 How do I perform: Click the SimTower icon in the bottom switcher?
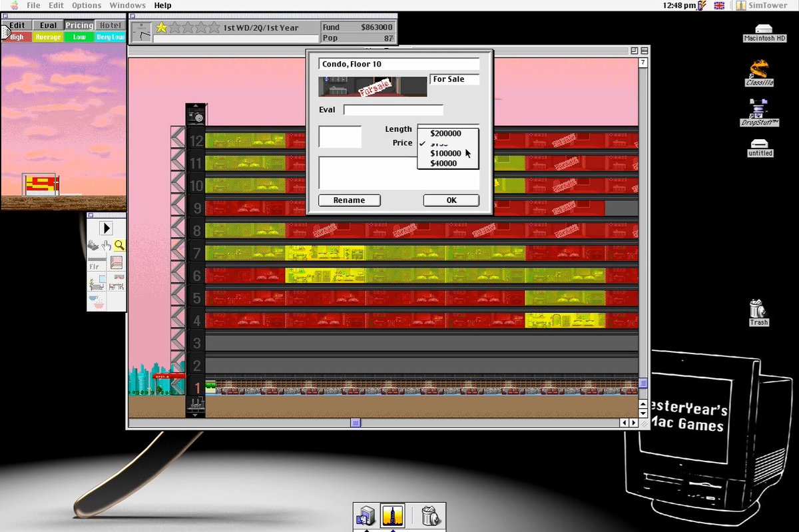[392, 516]
